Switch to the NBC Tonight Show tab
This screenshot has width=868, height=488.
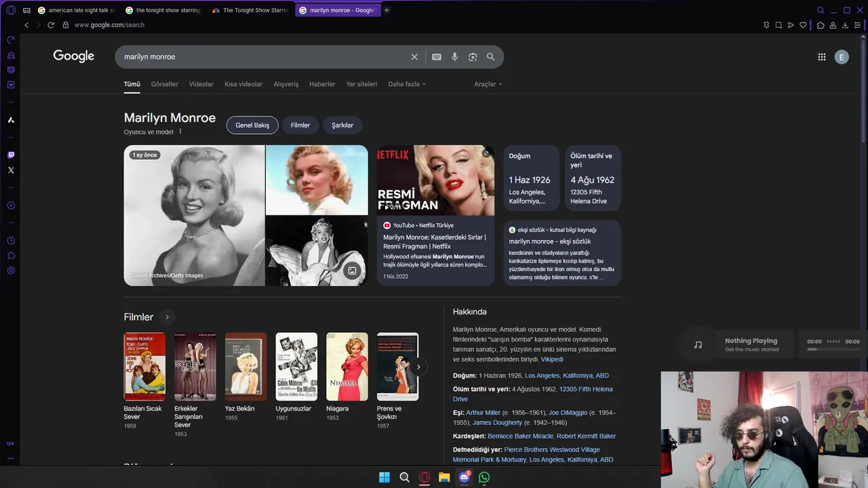tap(251, 10)
